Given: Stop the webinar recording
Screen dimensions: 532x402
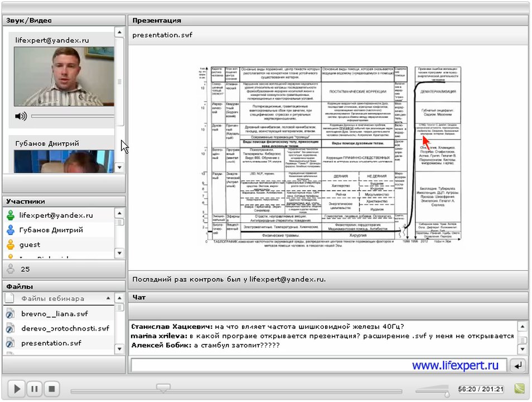Looking at the screenshot, I should pos(51,389).
